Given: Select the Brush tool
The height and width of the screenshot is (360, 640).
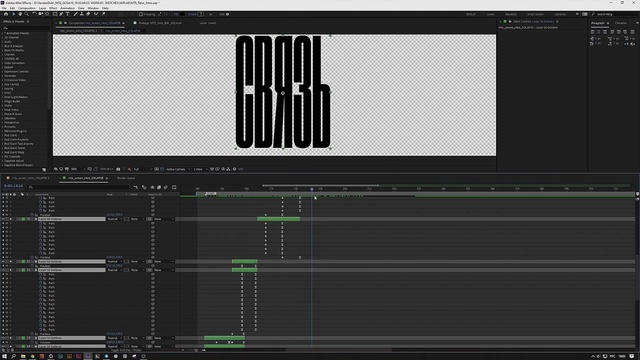Looking at the screenshot, I should pos(76,14).
